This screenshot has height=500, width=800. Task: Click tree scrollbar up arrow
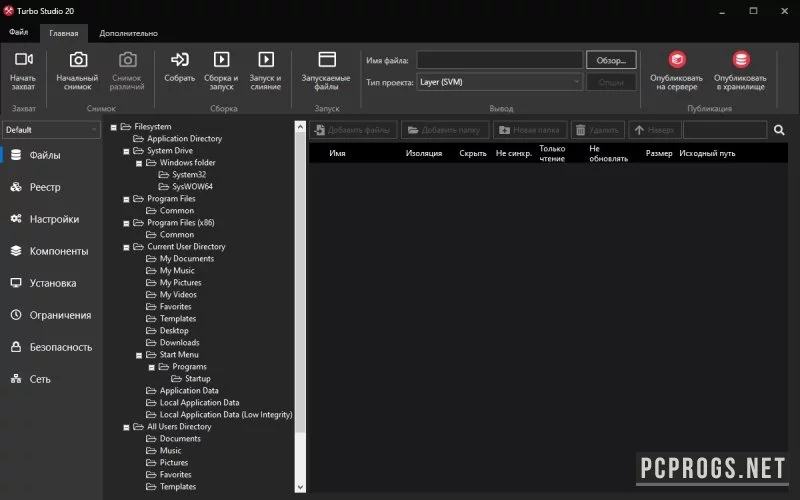click(x=301, y=127)
